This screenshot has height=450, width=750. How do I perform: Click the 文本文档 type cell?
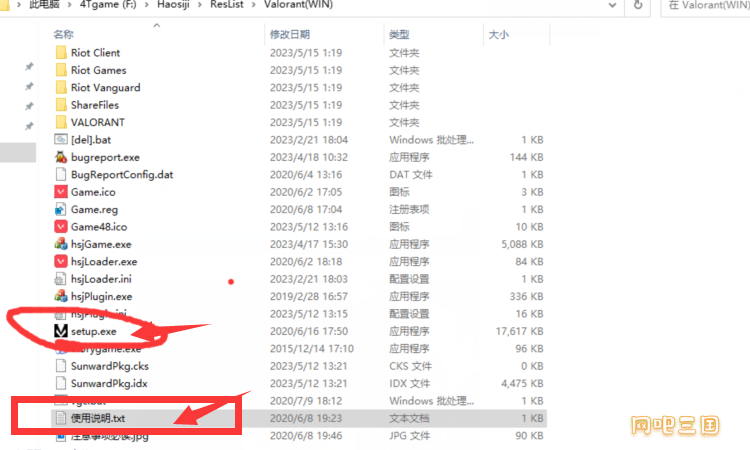(409, 418)
